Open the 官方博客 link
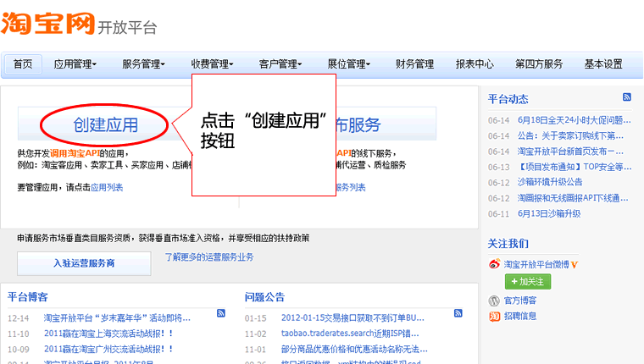 pos(520,301)
